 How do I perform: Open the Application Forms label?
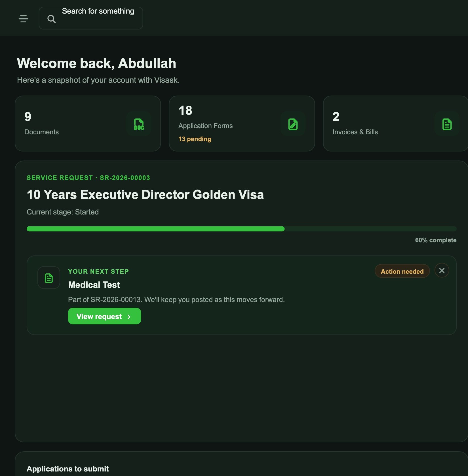click(x=205, y=126)
